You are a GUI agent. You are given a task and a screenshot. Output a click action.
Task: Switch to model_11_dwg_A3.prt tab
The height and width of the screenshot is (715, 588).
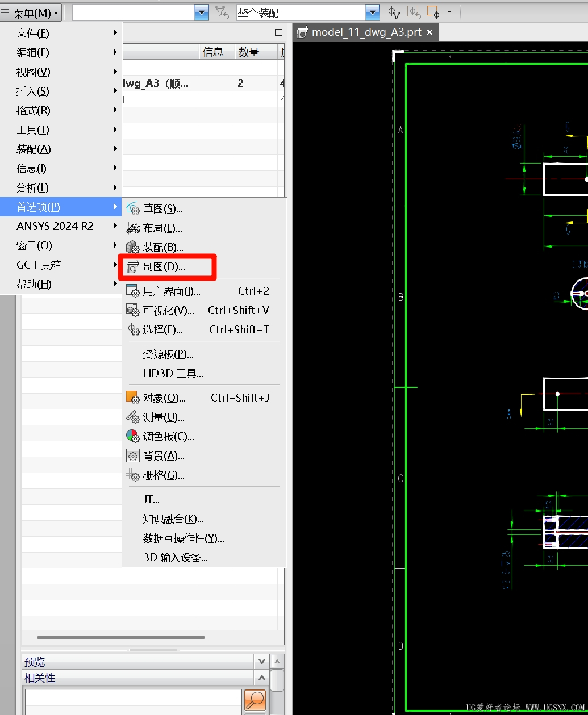366,32
